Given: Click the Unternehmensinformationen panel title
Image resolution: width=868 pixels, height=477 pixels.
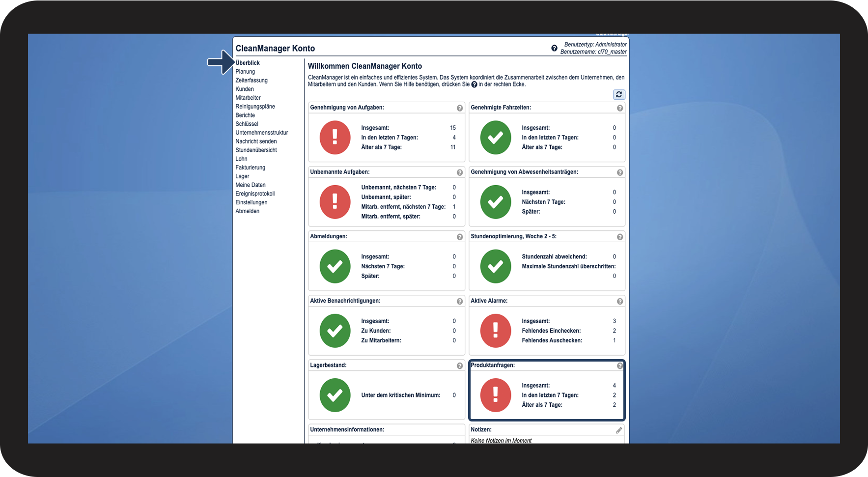Looking at the screenshot, I should coord(347,430).
